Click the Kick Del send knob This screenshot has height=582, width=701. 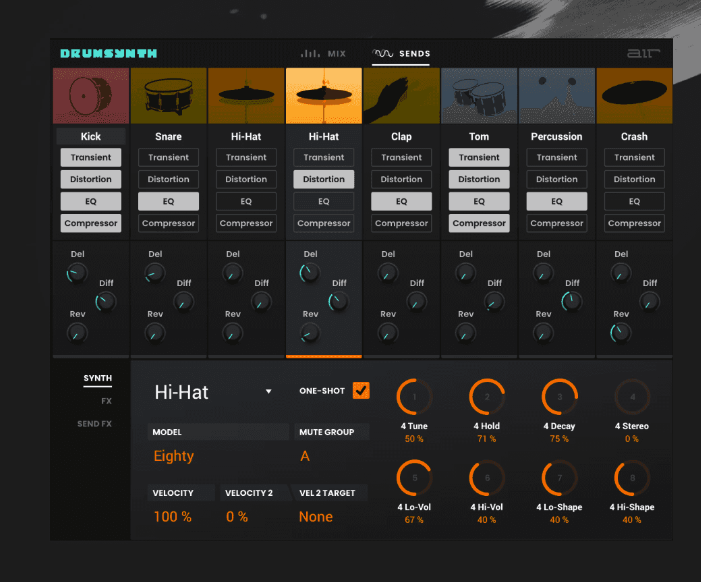click(x=77, y=273)
